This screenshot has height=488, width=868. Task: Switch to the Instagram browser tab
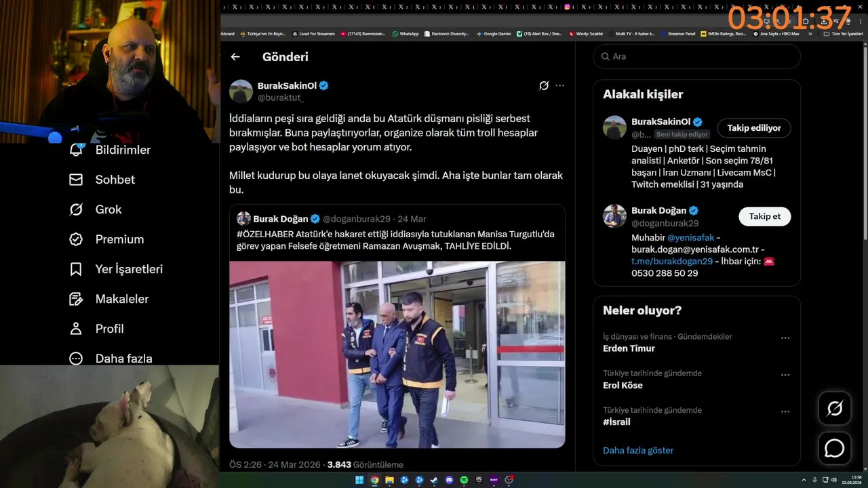(568, 7)
